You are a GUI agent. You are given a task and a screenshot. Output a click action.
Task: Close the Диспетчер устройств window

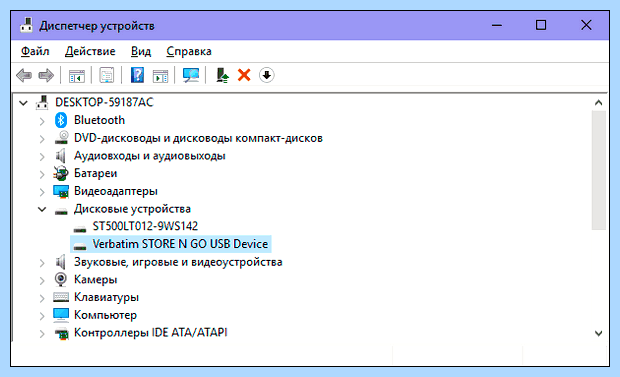click(586, 25)
